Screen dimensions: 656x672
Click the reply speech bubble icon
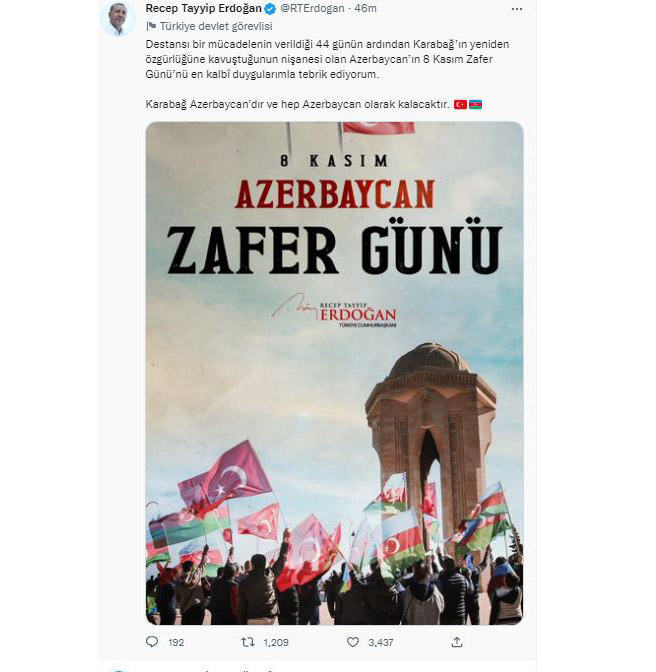point(152,642)
